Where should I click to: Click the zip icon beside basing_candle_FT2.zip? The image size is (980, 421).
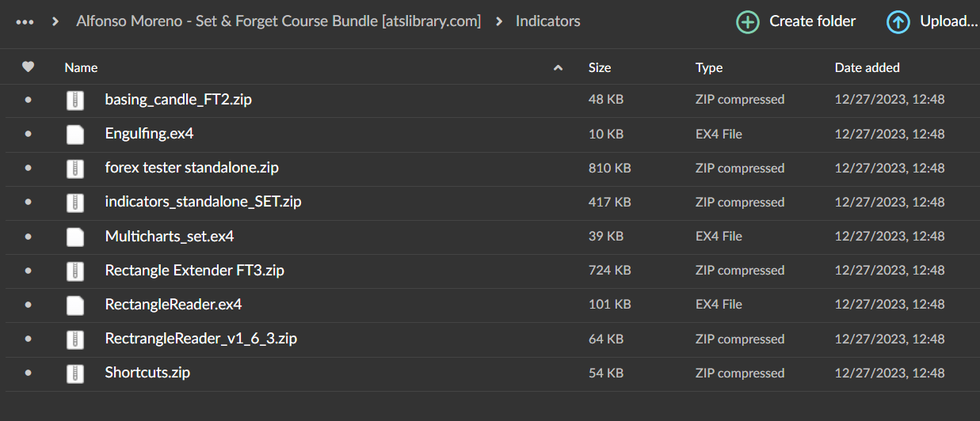[75, 101]
